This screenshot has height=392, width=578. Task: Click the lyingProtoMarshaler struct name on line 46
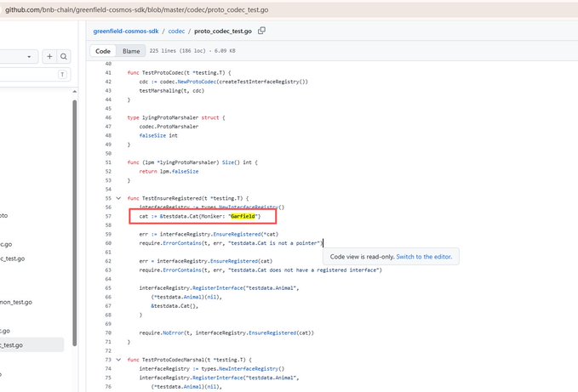coord(170,117)
